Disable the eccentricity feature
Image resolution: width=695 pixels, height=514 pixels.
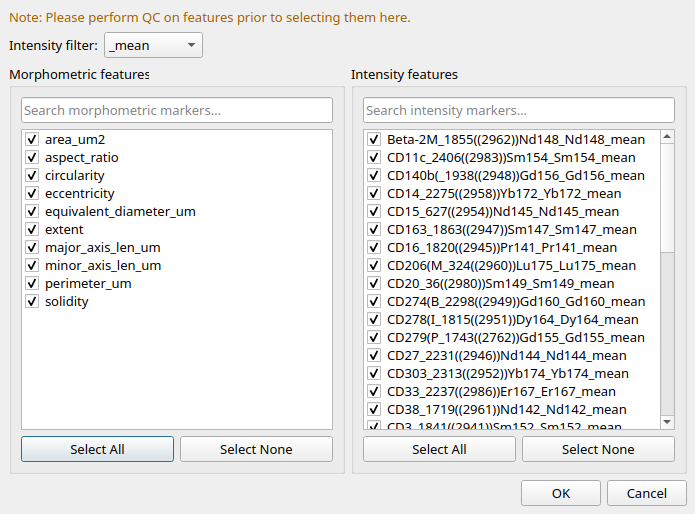click(x=32, y=194)
